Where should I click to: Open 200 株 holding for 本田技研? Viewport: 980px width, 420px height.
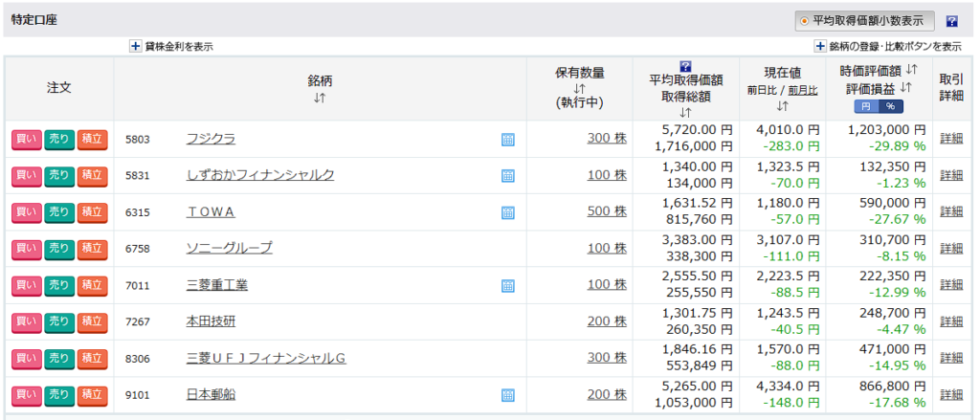click(606, 321)
